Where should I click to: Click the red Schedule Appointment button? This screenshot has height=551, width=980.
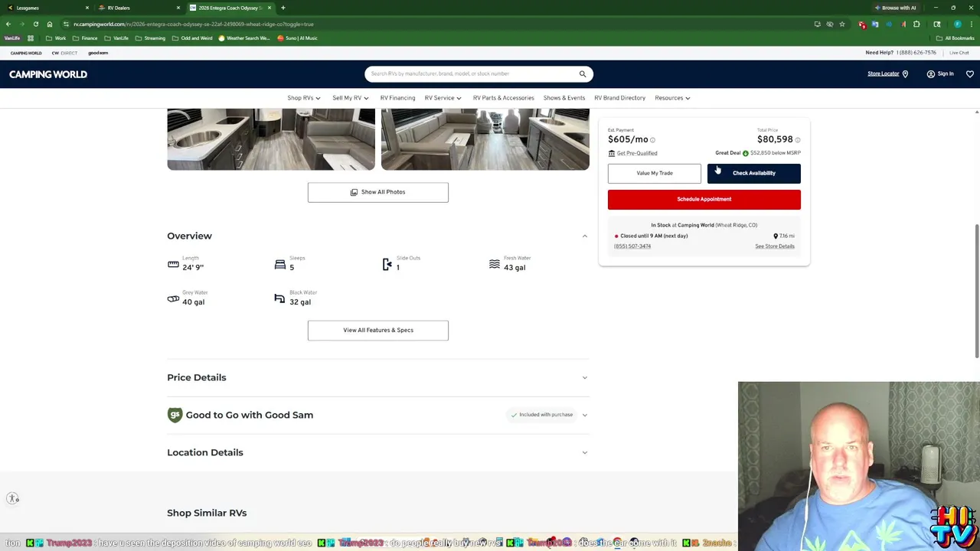pos(704,199)
